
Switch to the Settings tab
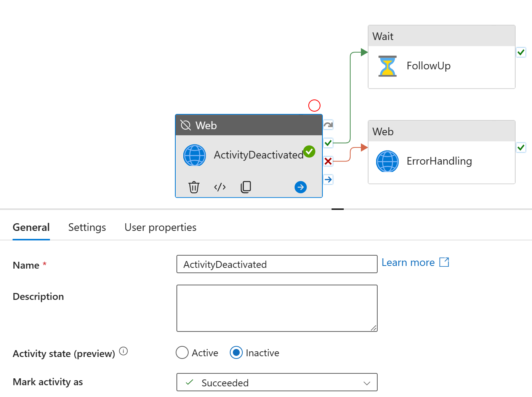87,227
